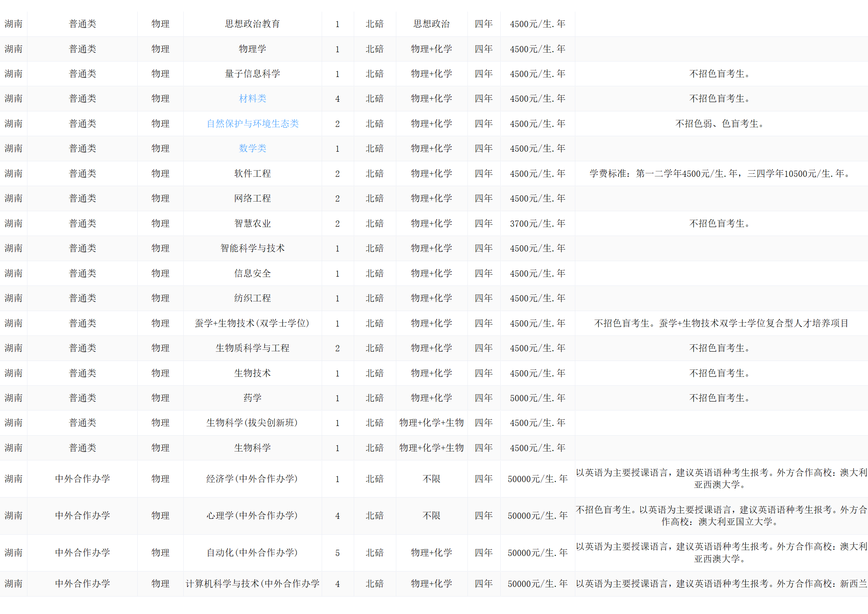Click the 软件工程 tuition note about 10500元

pos(721,174)
